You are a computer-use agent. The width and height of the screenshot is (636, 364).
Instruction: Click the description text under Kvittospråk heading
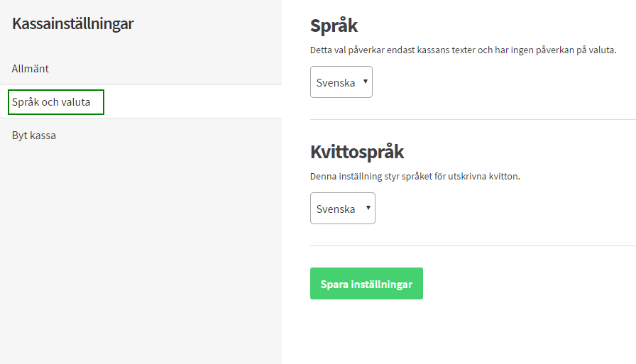415,176
